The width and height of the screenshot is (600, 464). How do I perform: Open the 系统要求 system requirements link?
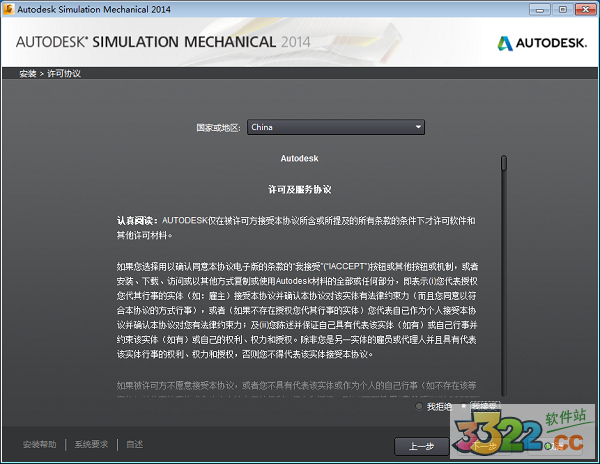pos(91,444)
